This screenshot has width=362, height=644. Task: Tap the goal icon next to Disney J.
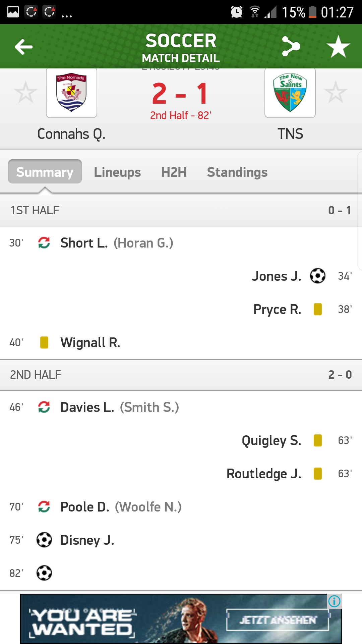click(x=44, y=540)
